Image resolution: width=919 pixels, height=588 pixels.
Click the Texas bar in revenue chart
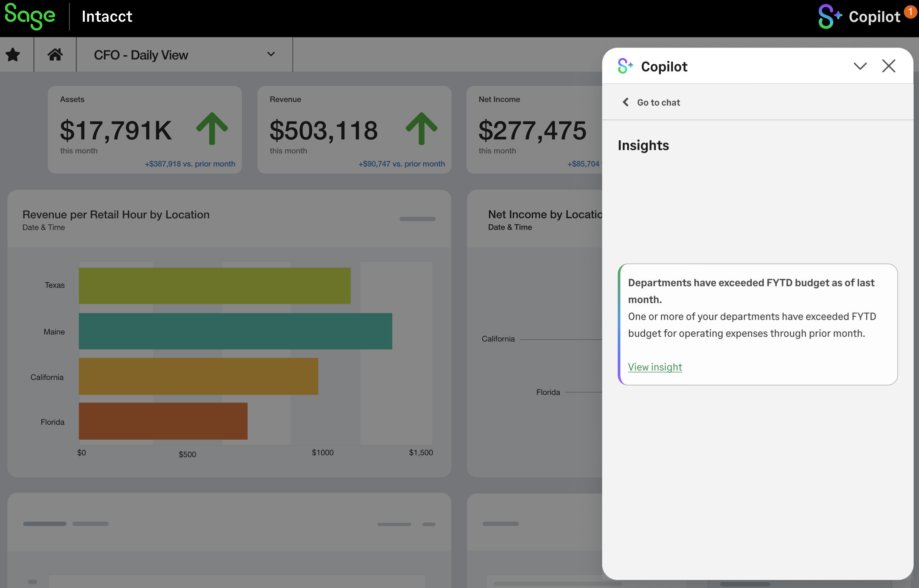(x=215, y=286)
